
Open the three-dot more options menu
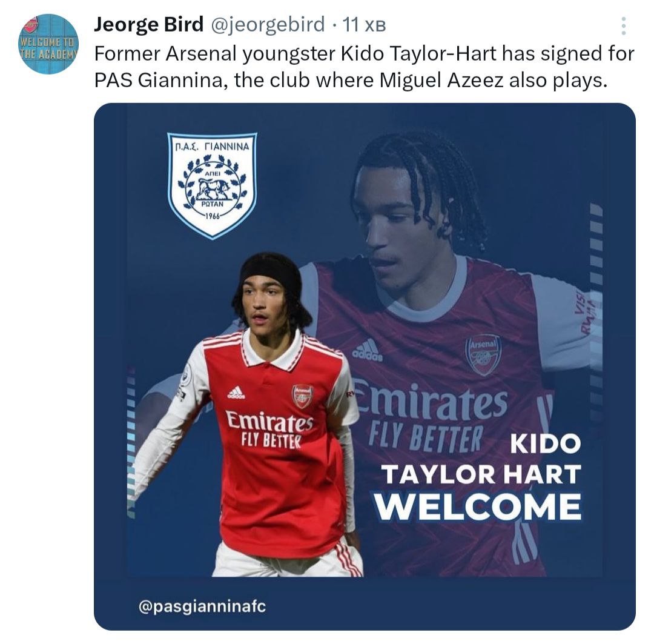(623, 26)
